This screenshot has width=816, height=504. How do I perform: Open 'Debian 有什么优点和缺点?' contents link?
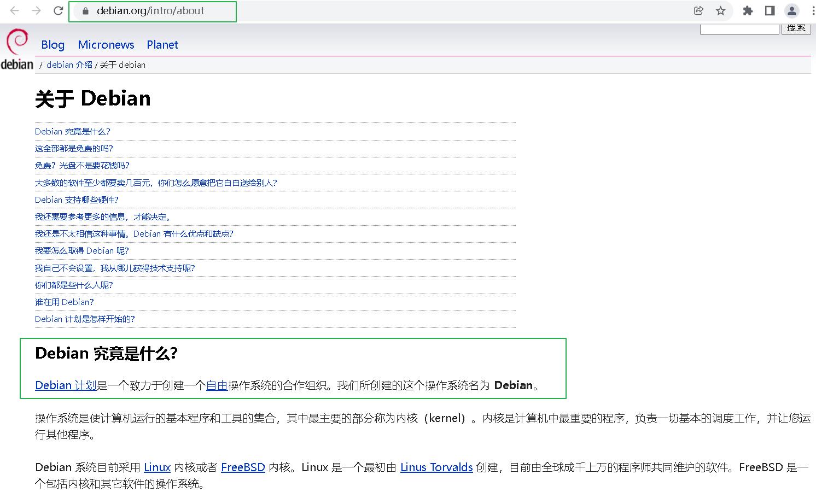coord(134,234)
